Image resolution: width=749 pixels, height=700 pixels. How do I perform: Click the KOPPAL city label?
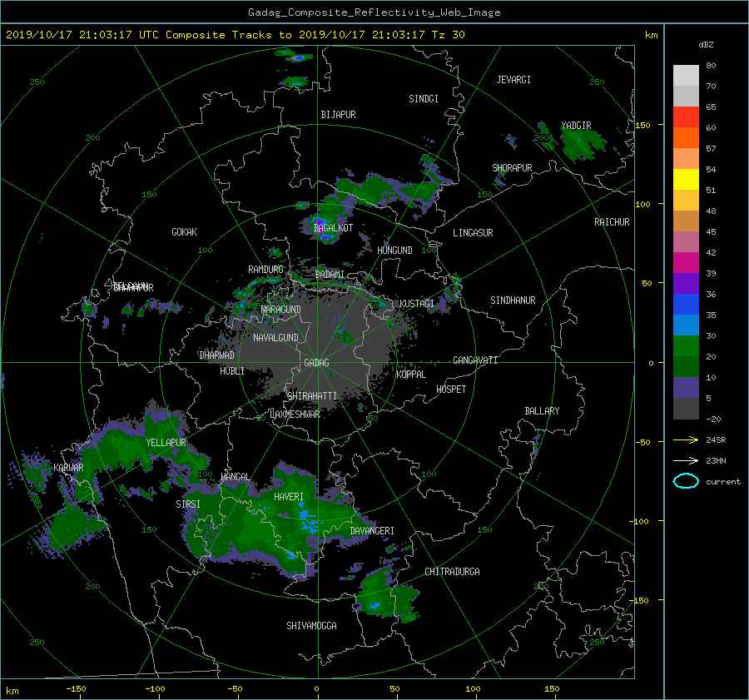click(x=411, y=375)
